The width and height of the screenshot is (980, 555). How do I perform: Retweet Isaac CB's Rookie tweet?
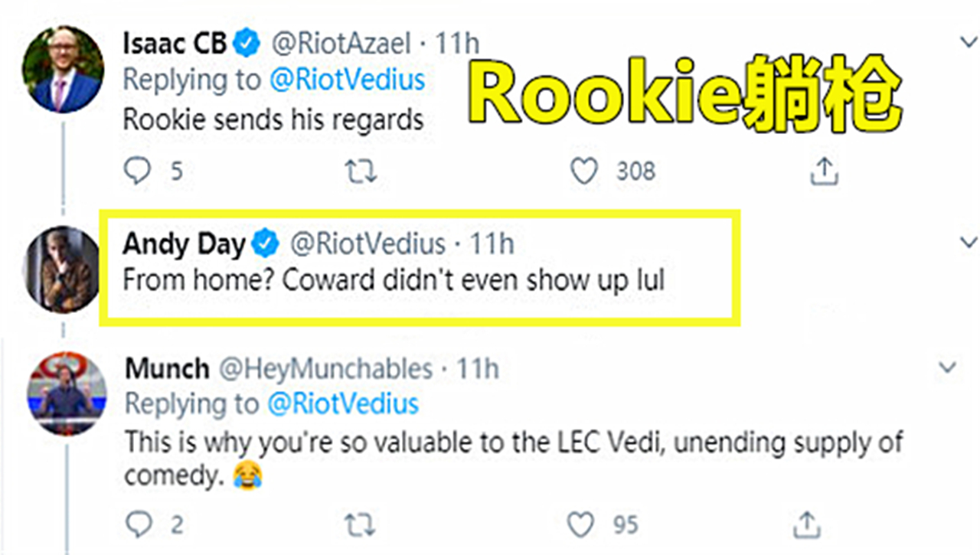(x=361, y=171)
